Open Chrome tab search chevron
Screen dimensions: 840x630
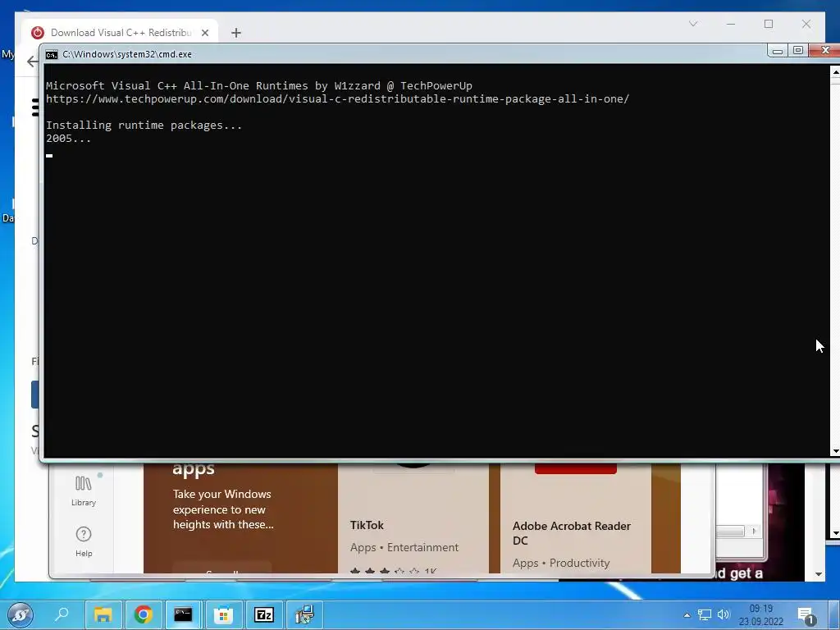tap(692, 24)
